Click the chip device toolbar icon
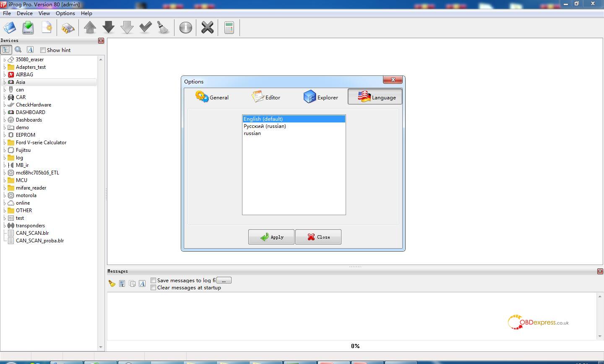The width and height of the screenshot is (604, 364). point(68,28)
